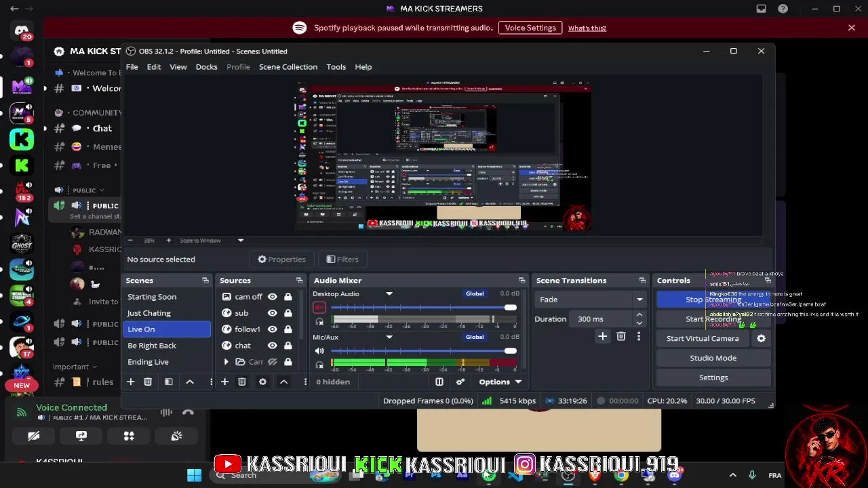Open source properties gear in Sources toolbar
Viewport: 868px width, 488px height.
click(262, 382)
